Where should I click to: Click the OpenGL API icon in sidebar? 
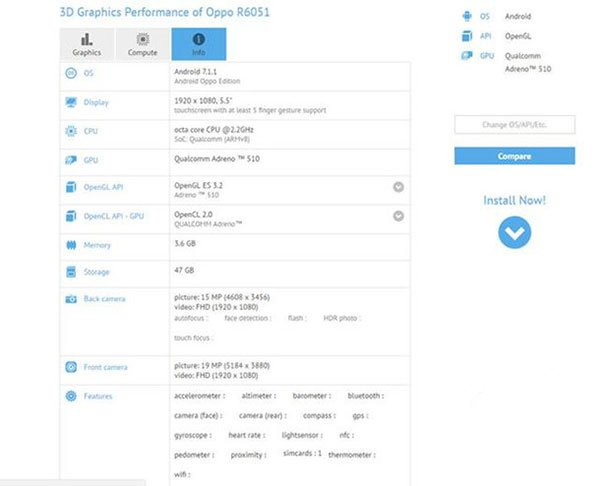tap(468, 37)
